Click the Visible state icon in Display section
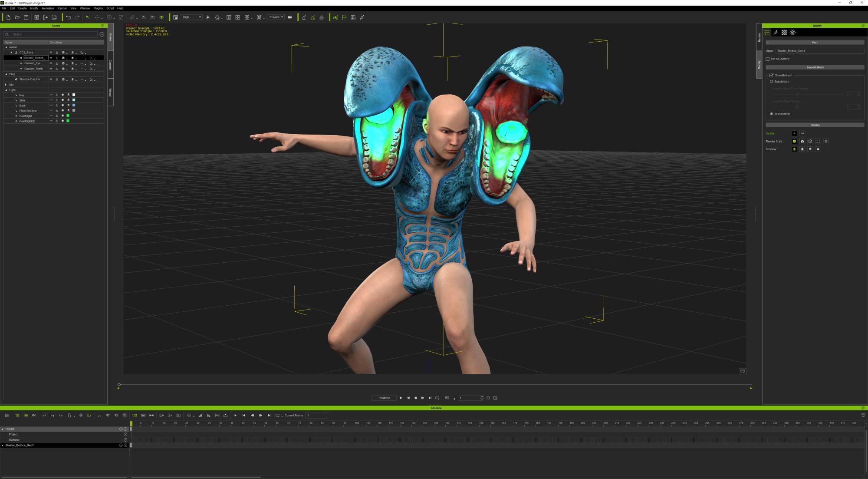The image size is (868, 479). coord(794,133)
